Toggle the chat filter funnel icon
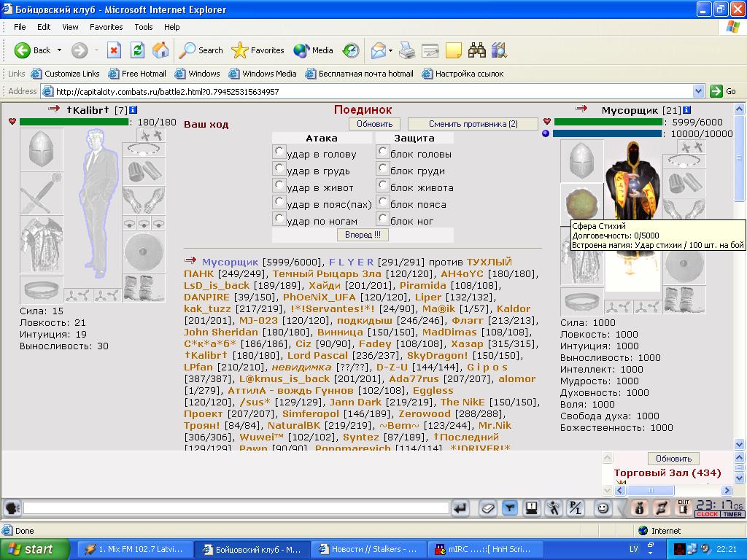Screen dimensions: 747x560 point(509,508)
